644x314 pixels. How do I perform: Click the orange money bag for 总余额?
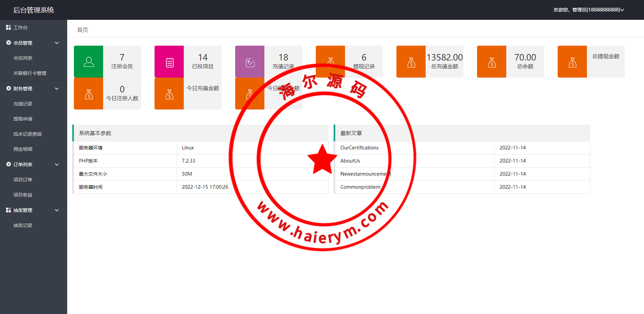(x=492, y=62)
